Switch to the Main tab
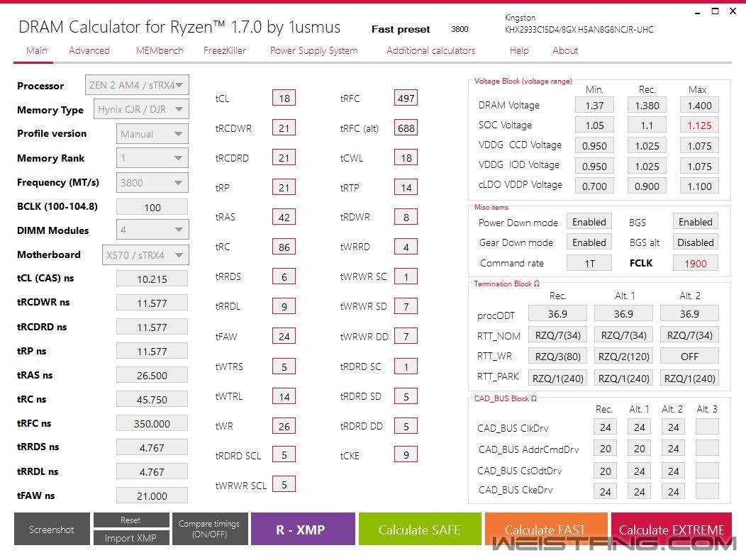The width and height of the screenshot is (746, 560). pyautogui.click(x=37, y=50)
